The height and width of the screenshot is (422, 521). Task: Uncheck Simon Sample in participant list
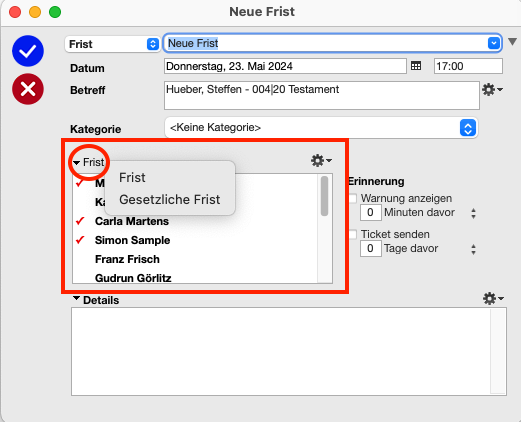(80, 240)
